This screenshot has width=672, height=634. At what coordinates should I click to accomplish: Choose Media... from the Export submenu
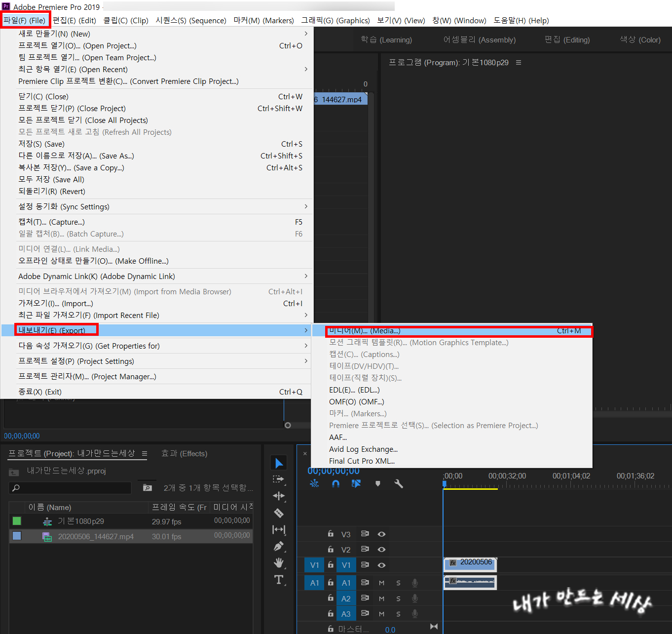point(452,331)
